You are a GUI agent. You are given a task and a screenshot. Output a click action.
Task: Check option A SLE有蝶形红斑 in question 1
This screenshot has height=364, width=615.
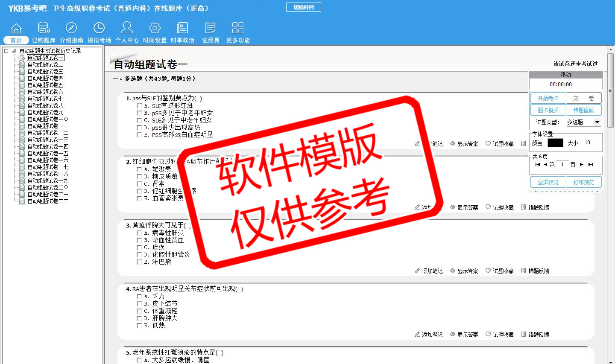click(x=139, y=106)
